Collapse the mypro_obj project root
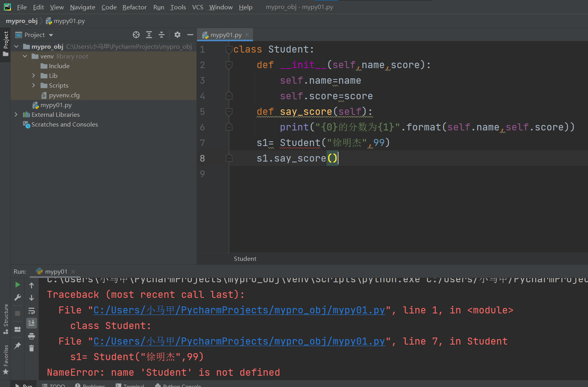 click(x=16, y=46)
